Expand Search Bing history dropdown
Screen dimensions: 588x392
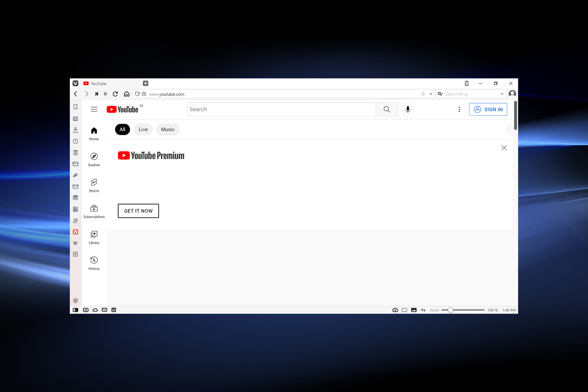tap(502, 94)
